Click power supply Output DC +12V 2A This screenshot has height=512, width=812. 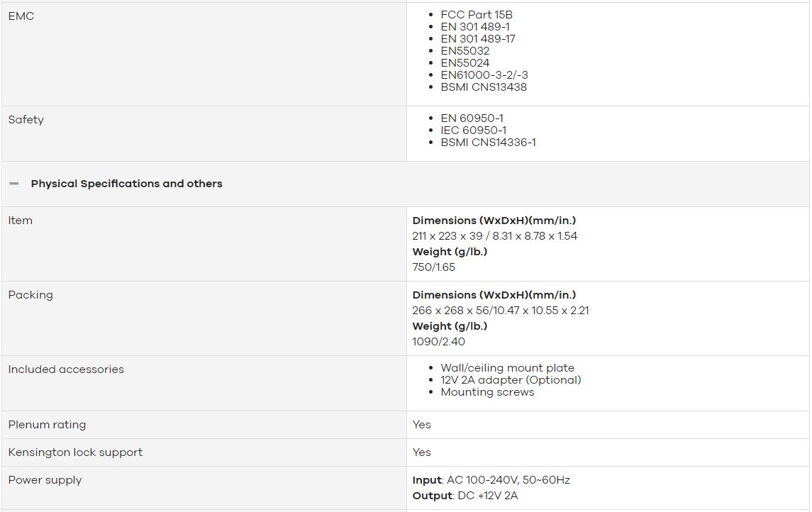click(x=465, y=496)
